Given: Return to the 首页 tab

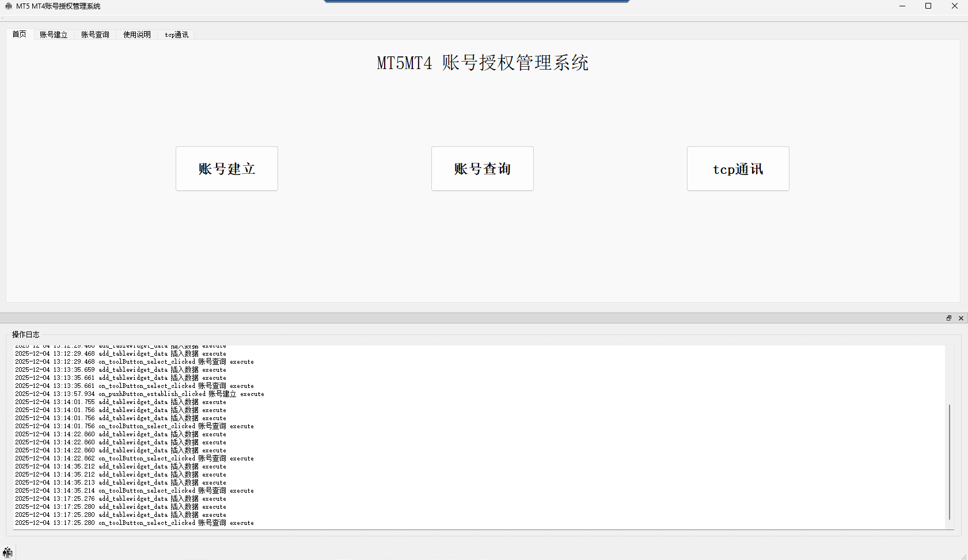Looking at the screenshot, I should 19,34.
